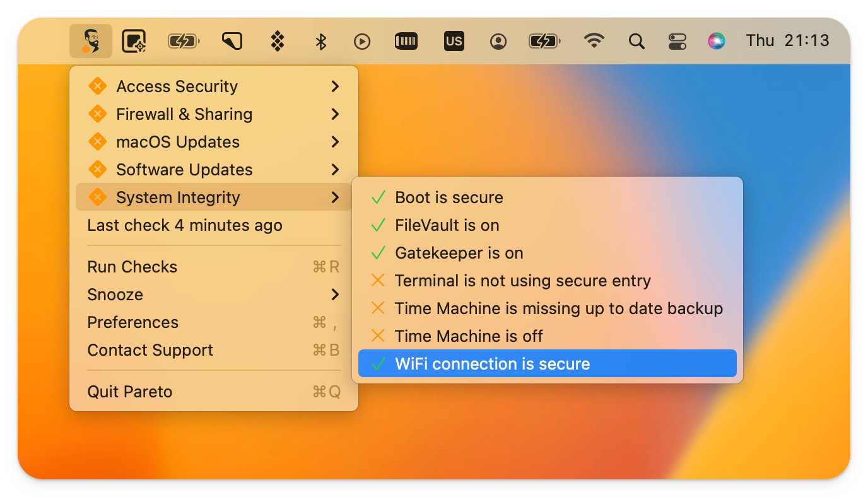Image resolution: width=868 pixels, height=497 pixels.
Task: Open Spotlight search magnifier icon
Action: 636,42
